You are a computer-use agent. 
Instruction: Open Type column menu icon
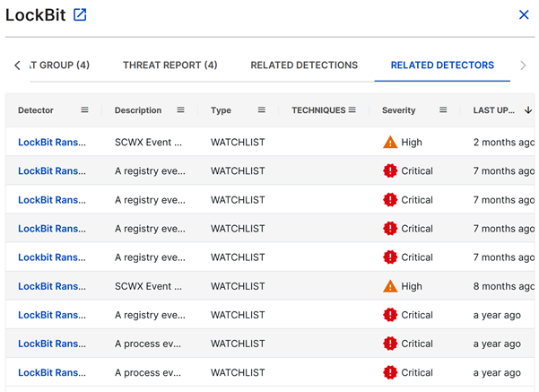[262, 110]
